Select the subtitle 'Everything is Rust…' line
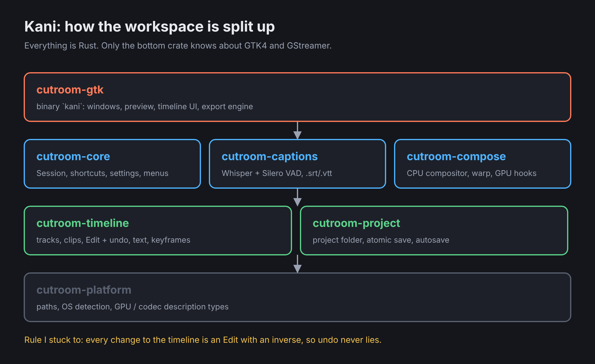This screenshot has height=364, width=595. tap(178, 45)
